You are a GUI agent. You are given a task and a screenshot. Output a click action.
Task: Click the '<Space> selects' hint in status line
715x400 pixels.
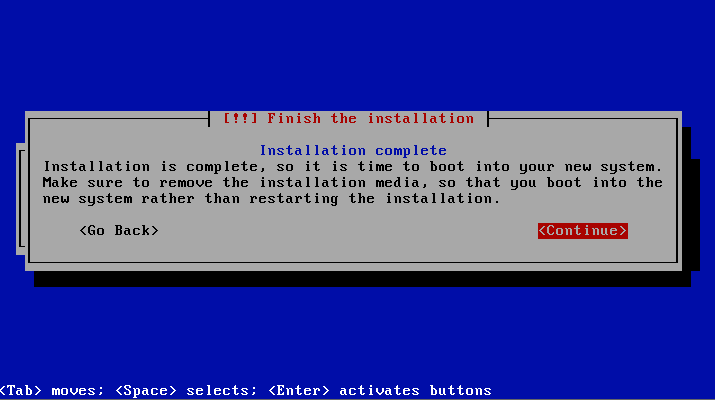pos(186,391)
